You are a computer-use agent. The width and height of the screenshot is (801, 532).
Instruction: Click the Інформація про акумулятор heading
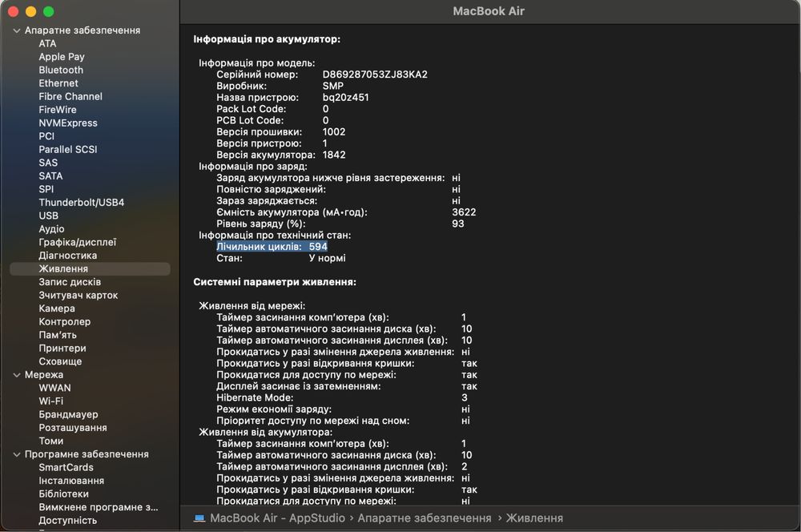point(267,39)
